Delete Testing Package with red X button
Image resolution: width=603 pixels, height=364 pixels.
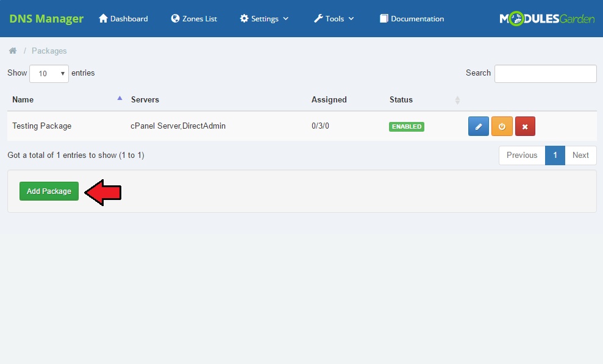pyautogui.click(x=526, y=126)
